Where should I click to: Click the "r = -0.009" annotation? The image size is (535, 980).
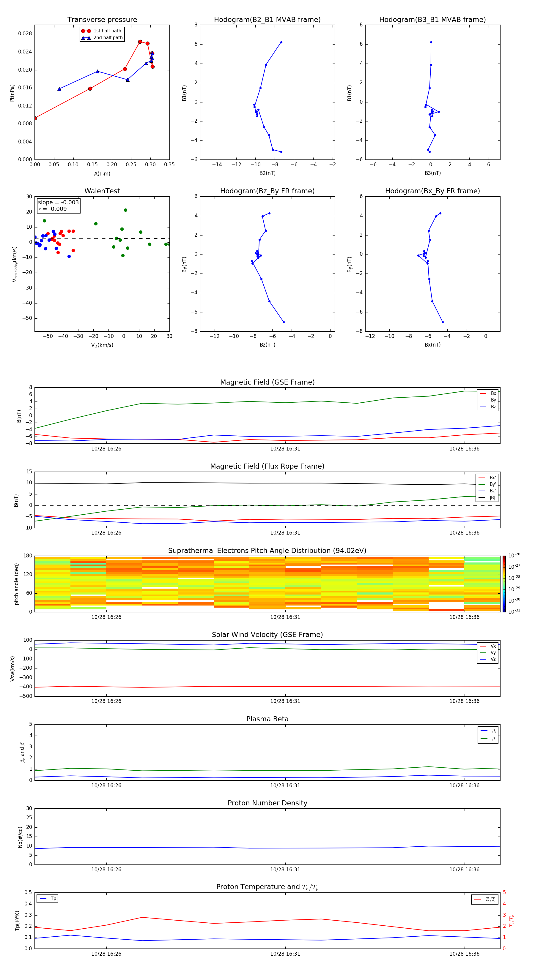tap(53, 209)
